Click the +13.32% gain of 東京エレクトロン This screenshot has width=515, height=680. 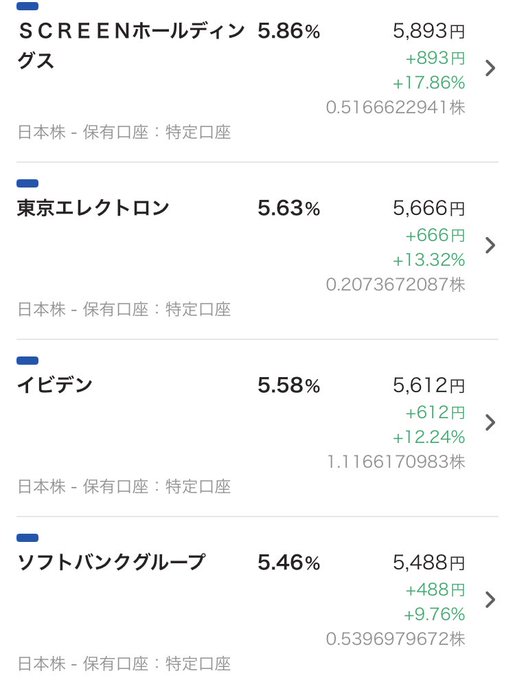tap(429, 260)
